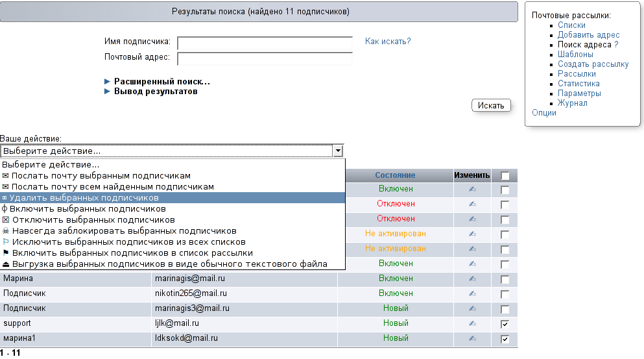644x359 pixels.
Task: Open 'Параметры' sidebar link
Action: [x=579, y=93]
